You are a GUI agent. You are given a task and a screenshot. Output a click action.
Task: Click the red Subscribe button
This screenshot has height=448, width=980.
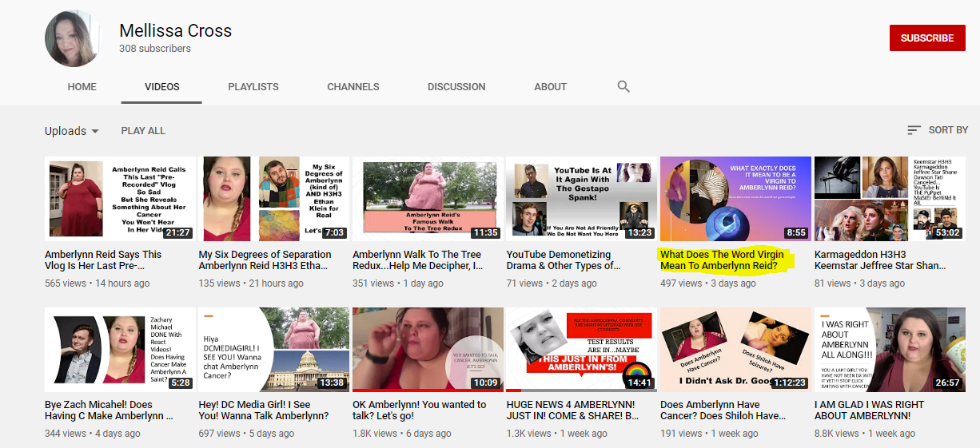927,38
